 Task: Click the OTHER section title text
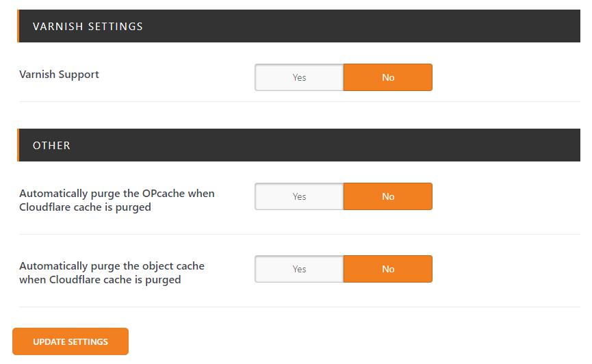(x=51, y=146)
